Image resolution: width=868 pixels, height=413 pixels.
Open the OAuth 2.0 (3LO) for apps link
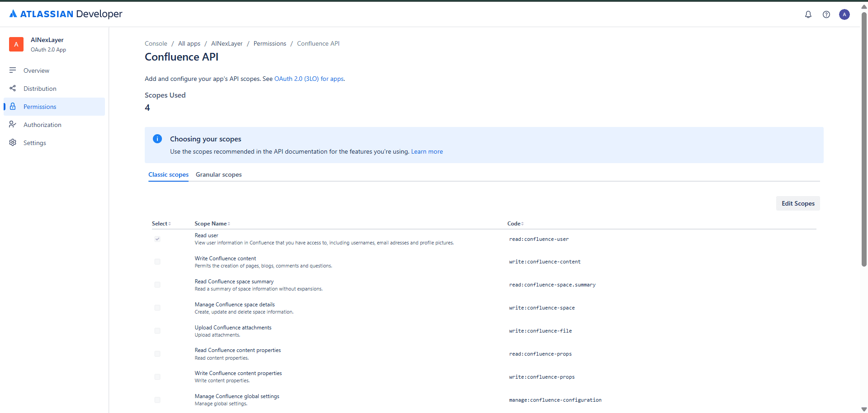[x=308, y=79]
